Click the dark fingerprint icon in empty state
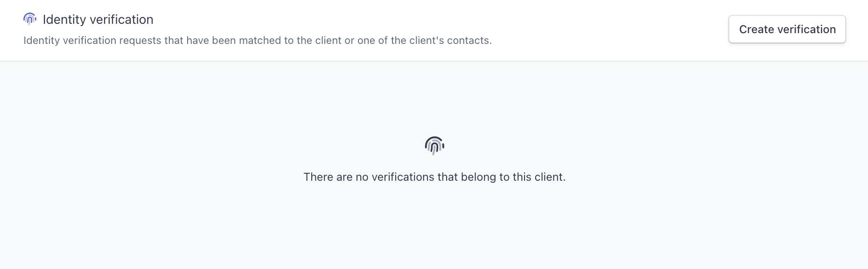Viewport: 868px width, 269px height. point(434,146)
